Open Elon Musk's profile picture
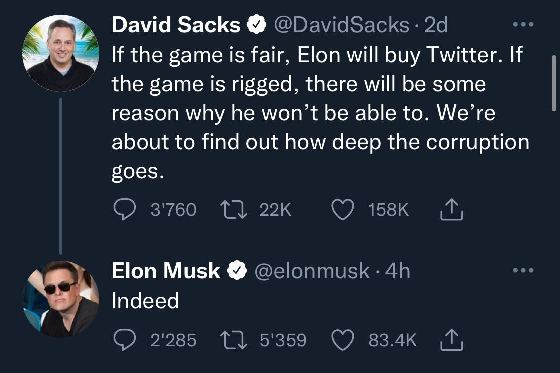Viewport: 560px width, 373px height. (x=60, y=299)
